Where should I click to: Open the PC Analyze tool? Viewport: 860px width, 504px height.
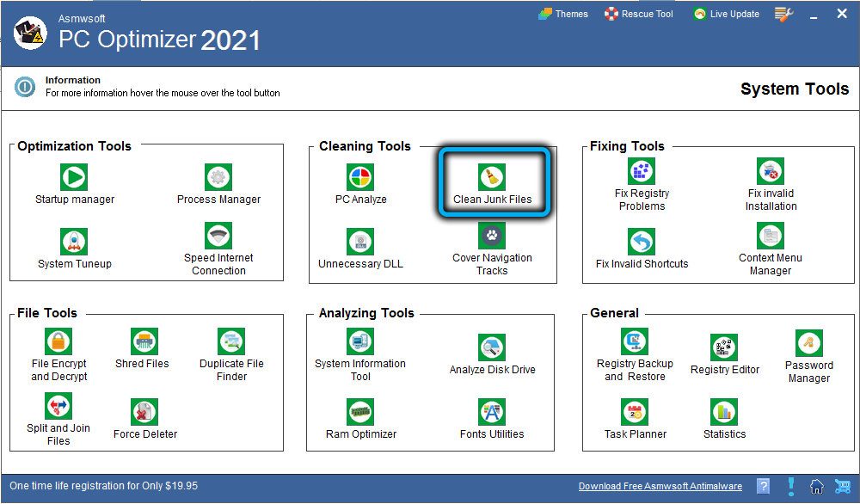(x=360, y=177)
